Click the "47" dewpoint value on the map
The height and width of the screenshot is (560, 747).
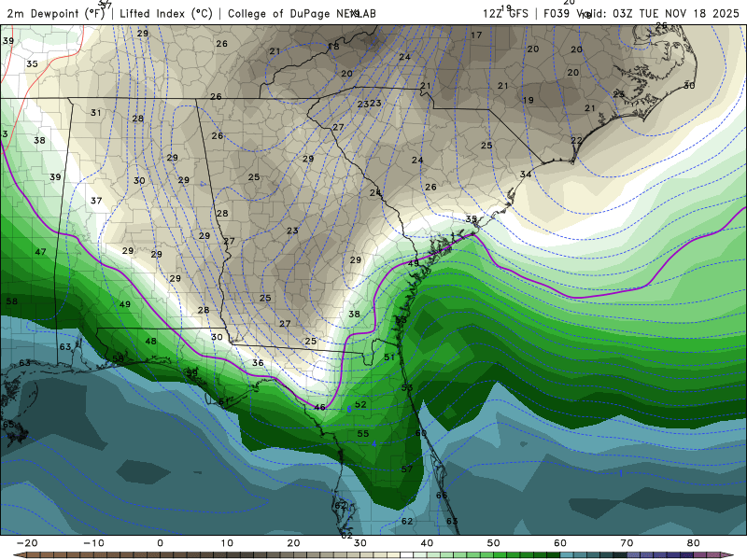[x=40, y=252]
